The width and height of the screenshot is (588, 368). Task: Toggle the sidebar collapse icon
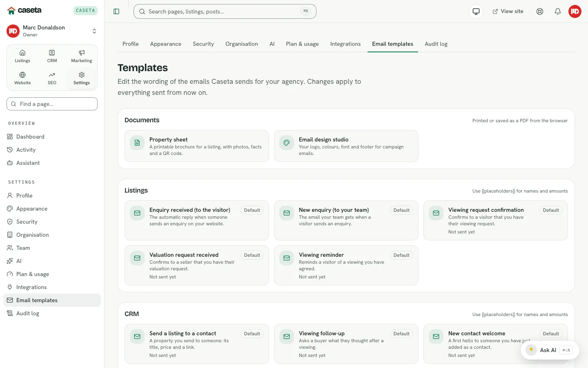click(x=116, y=11)
